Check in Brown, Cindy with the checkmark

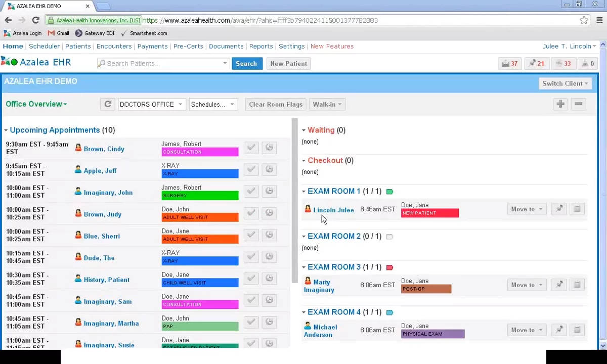251,148
